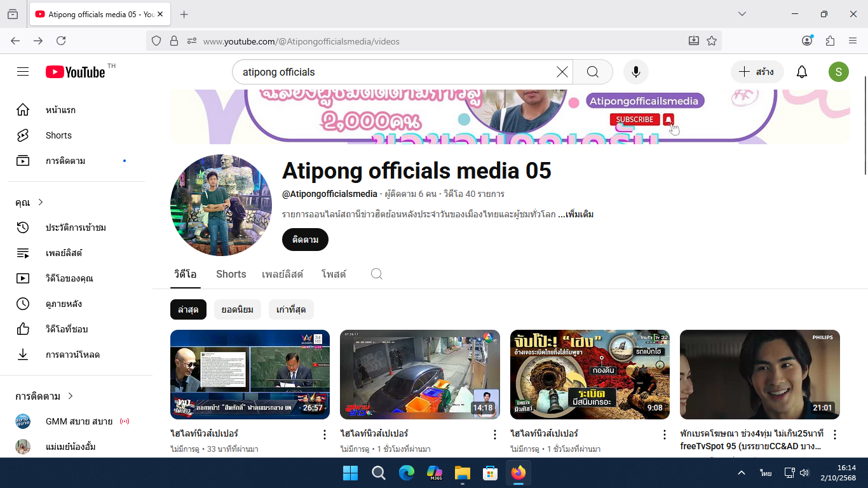Click the channel profile picture
Screen dimensions: 868x488
(221, 205)
